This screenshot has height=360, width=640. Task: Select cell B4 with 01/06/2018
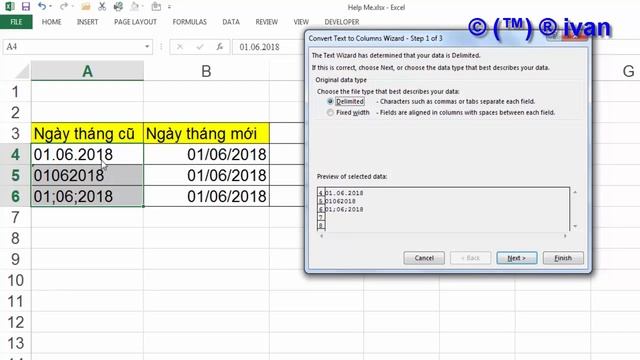pos(206,154)
